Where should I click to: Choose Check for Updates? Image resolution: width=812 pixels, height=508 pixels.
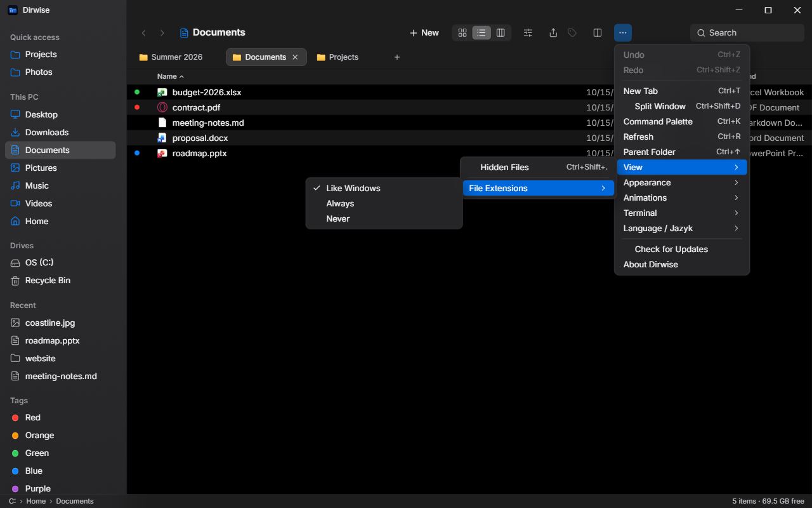[682, 249]
